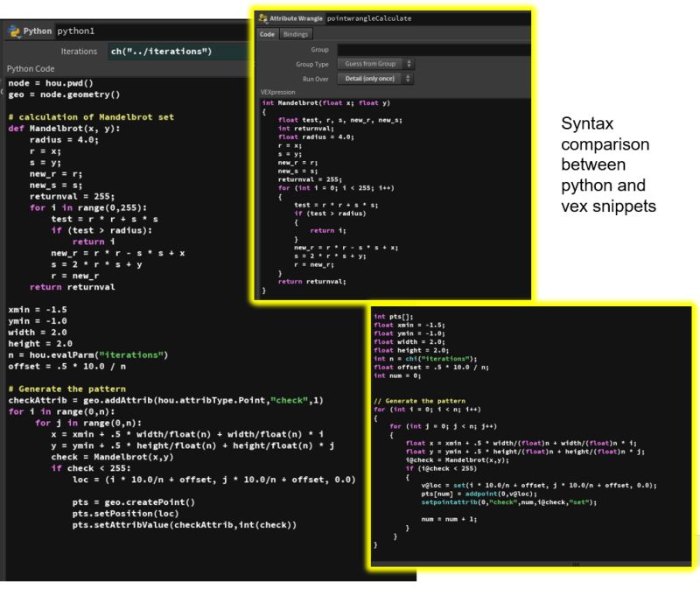This screenshot has width=700, height=589.
Task: Open the Guess from Group dropdown
Action: point(369,63)
